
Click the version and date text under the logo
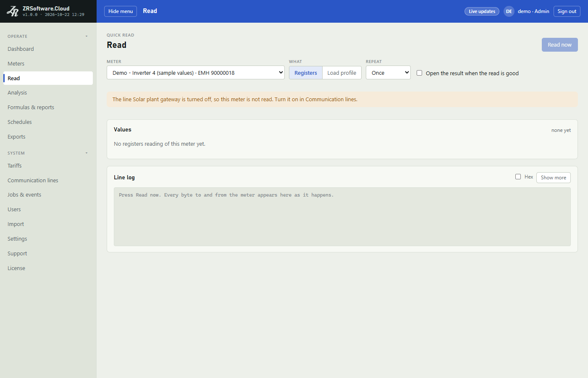coord(53,15)
